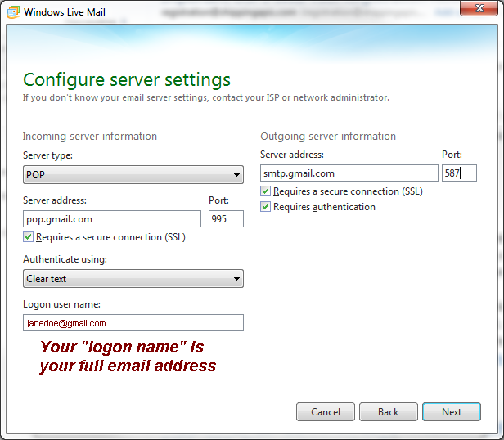Click the outgoing server address field
504x440 pixels.
click(349, 173)
